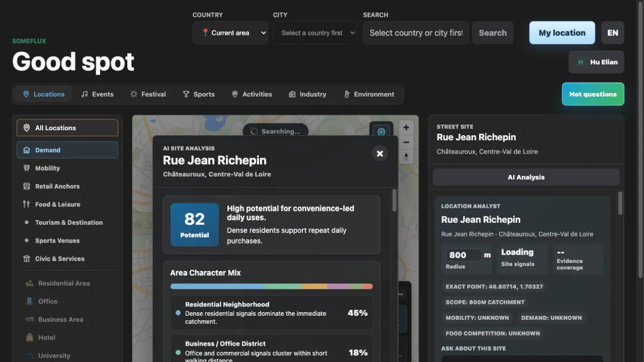Click the Mobility bus icon
Image resolution: width=644 pixels, height=362 pixels.
(26, 168)
